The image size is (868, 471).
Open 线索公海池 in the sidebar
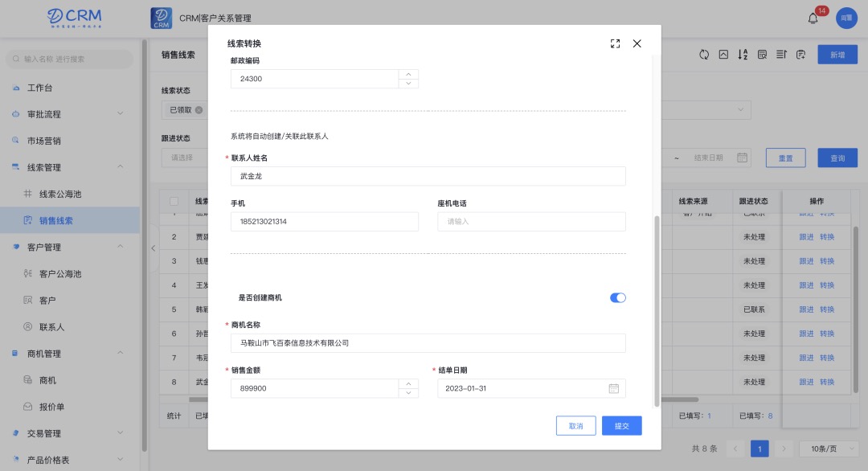tap(60, 194)
